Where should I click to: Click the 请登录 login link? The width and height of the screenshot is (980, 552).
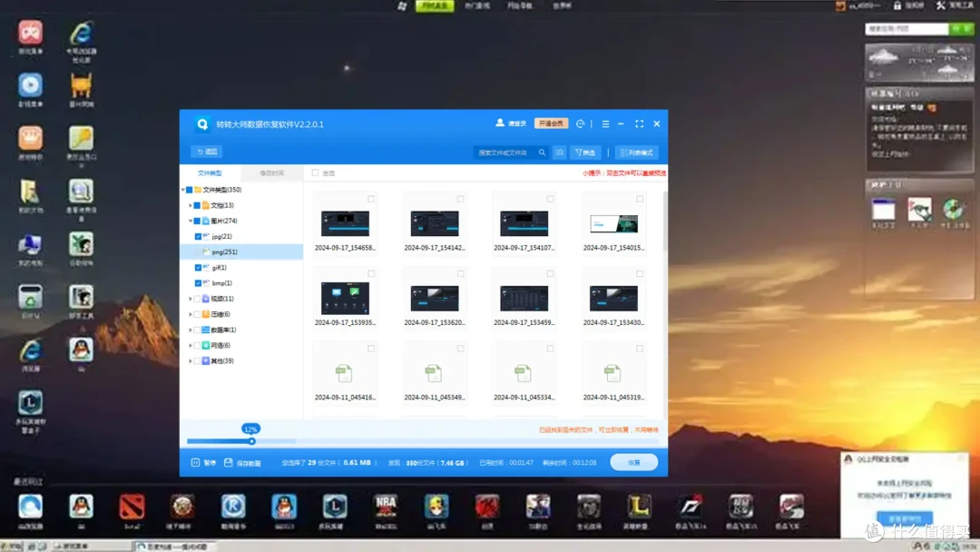pyautogui.click(x=517, y=123)
